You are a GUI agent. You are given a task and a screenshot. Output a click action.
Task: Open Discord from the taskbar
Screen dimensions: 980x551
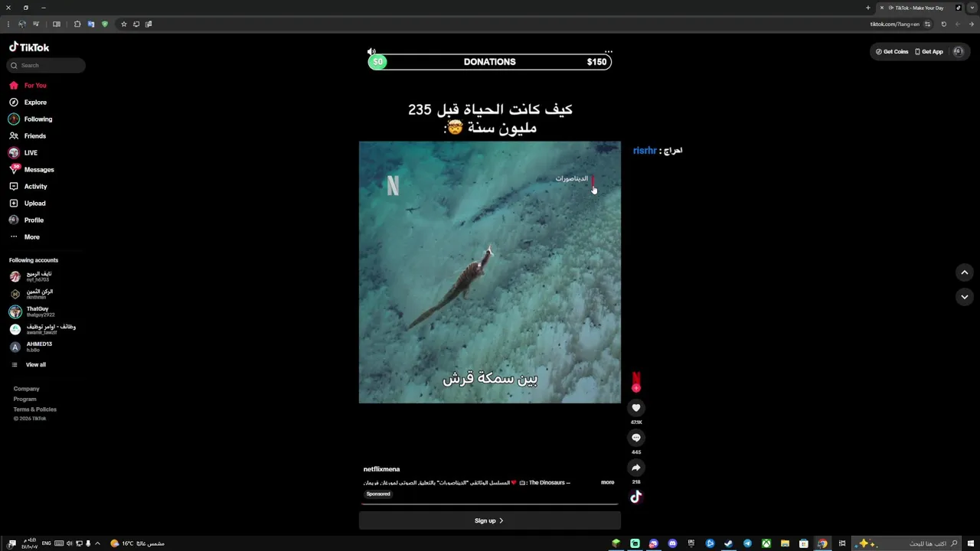click(672, 543)
